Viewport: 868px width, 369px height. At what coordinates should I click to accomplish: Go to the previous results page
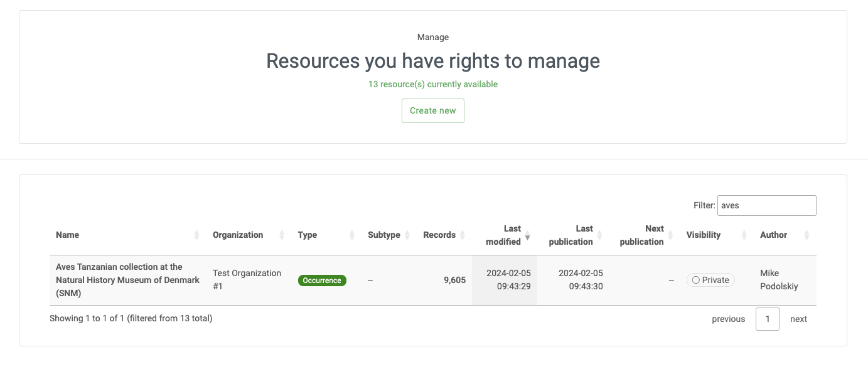728,319
